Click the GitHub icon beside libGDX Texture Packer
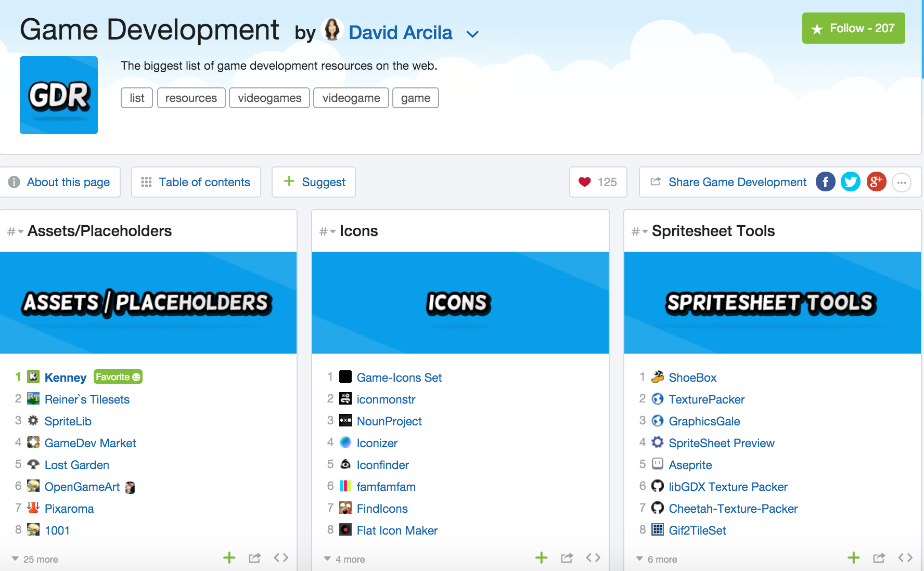This screenshot has width=924, height=571. pyautogui.click(x=658, y=486)
